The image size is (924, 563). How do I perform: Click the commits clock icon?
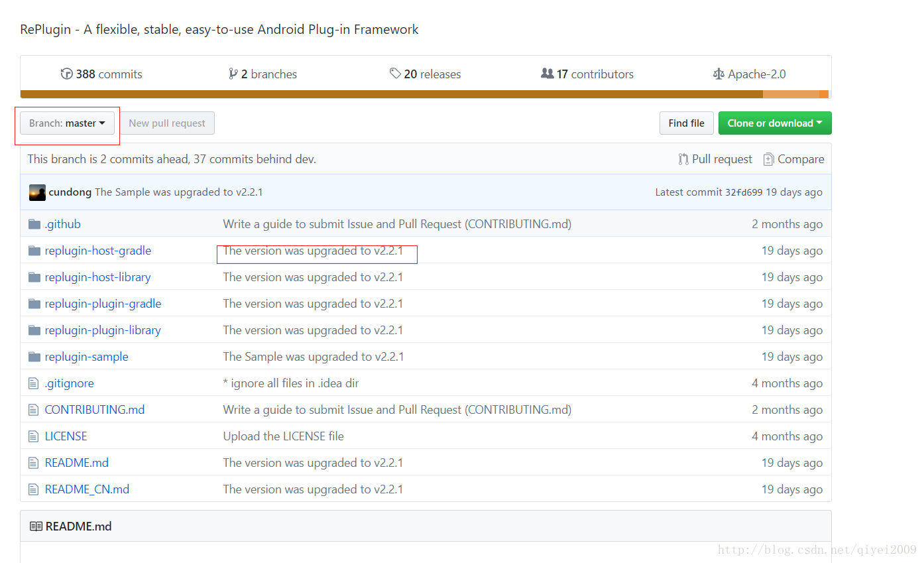pyautogui.click(x=66, y=74)
